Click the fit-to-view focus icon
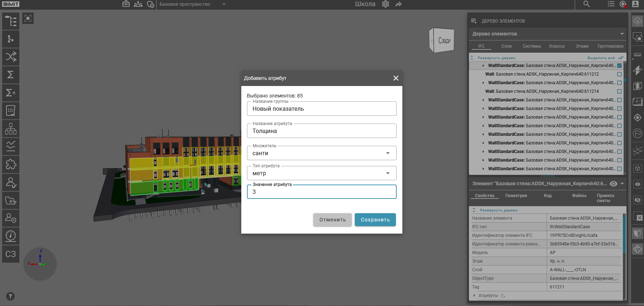Image resolution: width=644 pixels, height=306 pixels. (28, 18)
